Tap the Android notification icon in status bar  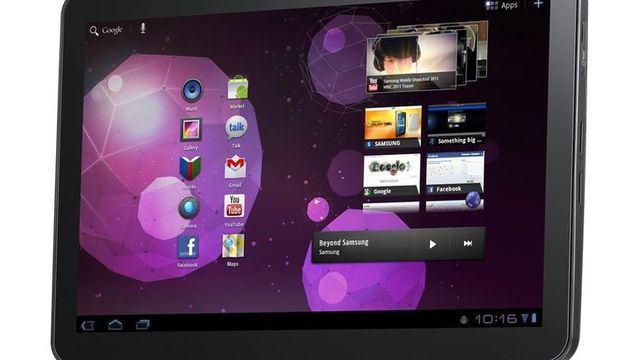tap(463, 320)
